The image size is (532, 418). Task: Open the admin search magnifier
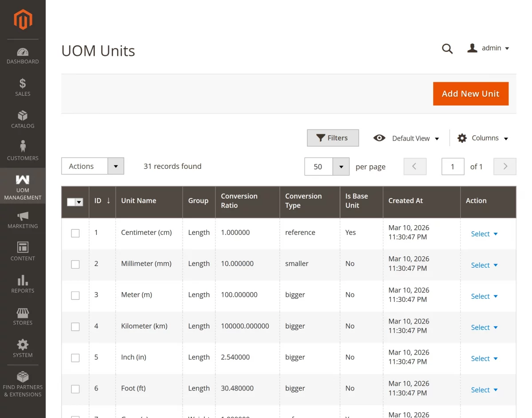pyautogui.click(x=447, y=49)
